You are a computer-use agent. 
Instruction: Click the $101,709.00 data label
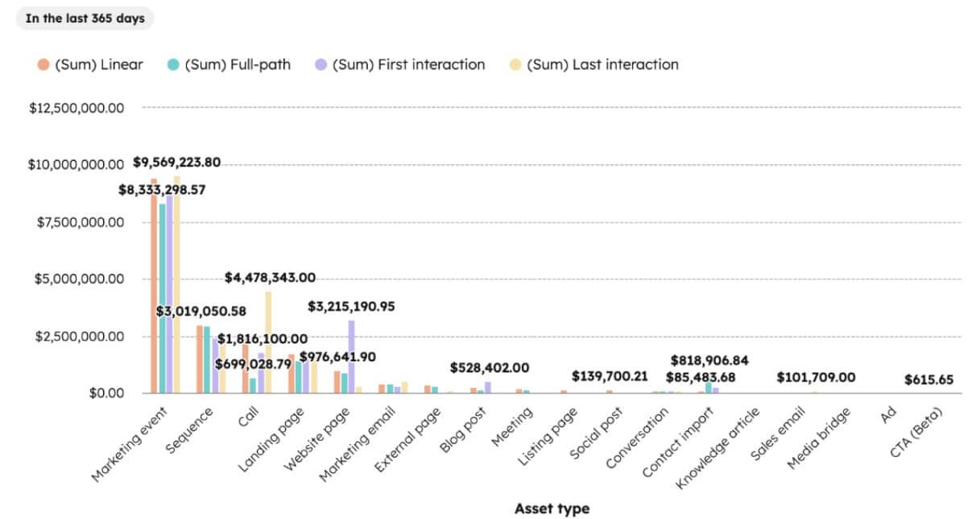(x=816, y=377)
